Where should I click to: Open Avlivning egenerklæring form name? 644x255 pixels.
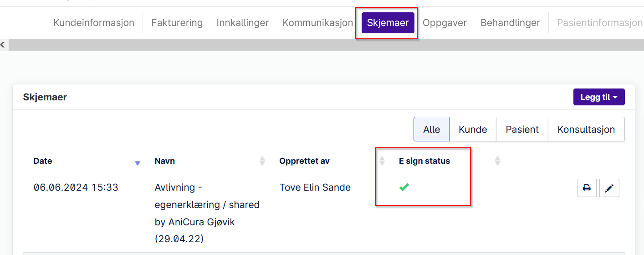point(207,213)
